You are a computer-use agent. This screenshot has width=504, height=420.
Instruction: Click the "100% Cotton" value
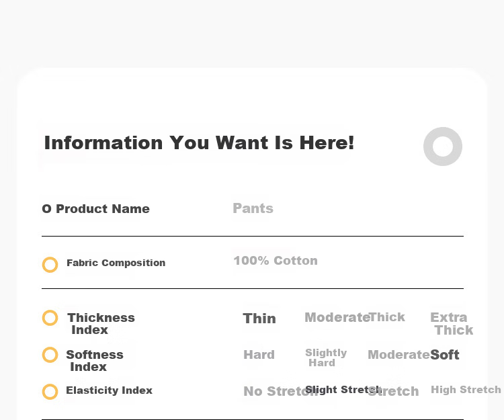[276, 261]
